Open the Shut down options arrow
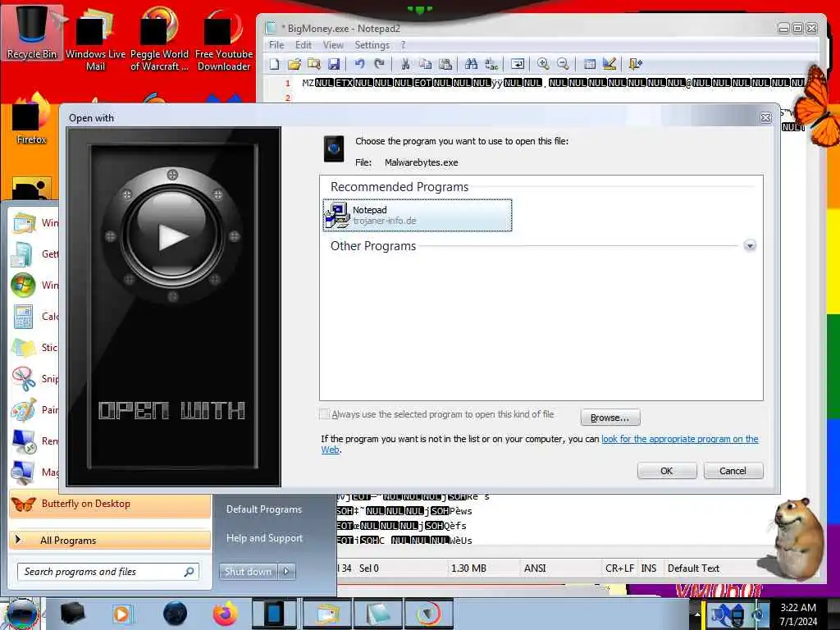This screenshot has width=840, height=630. [x=286, y=572]
